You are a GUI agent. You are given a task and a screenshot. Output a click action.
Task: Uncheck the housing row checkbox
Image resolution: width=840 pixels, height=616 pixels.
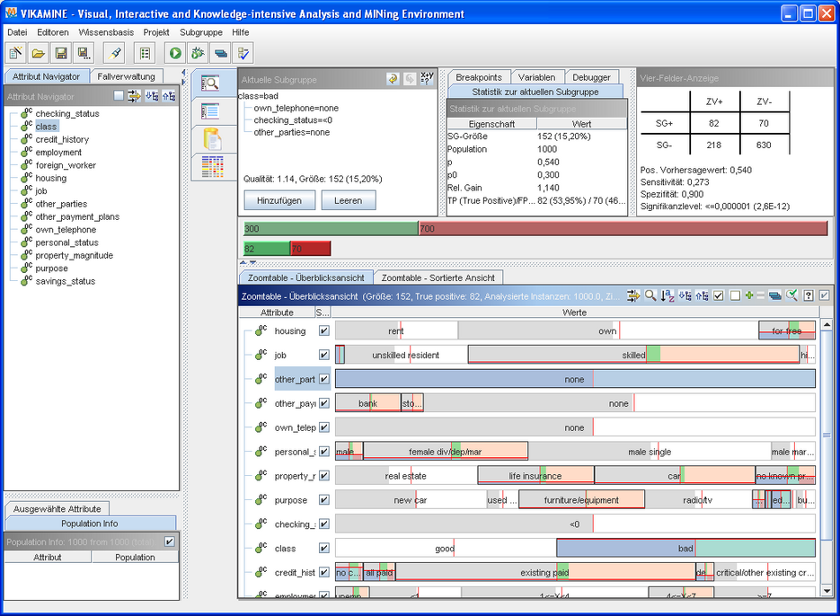click(324, 331)
